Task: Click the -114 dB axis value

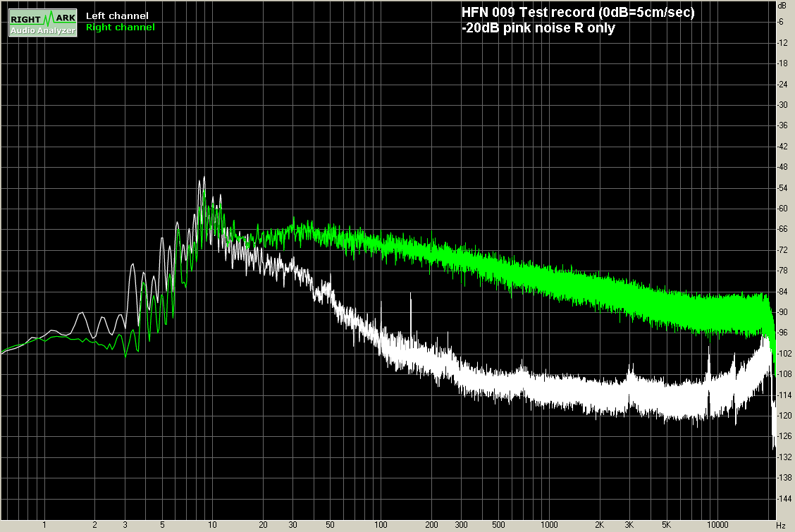Action: pyautogui.click(x=784, y=395)
